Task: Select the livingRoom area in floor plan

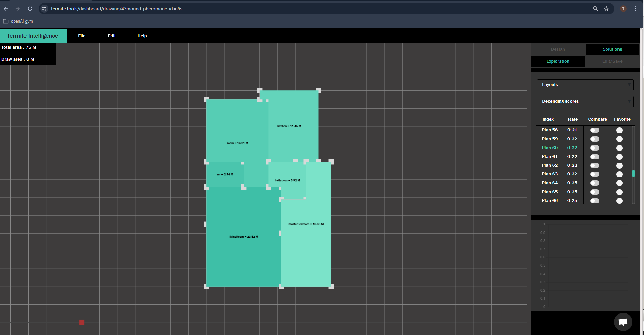Action: pos(244,237)
